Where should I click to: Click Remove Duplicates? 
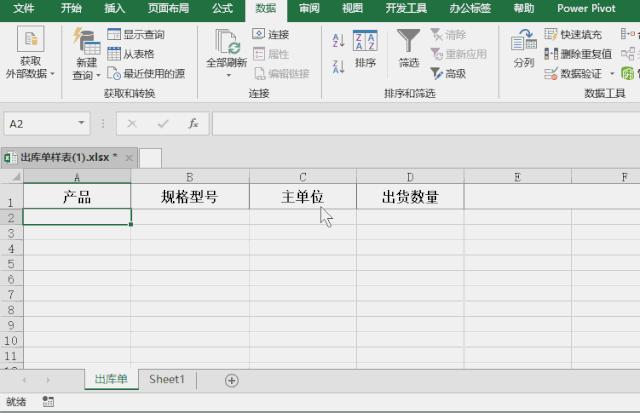point(578,54)
